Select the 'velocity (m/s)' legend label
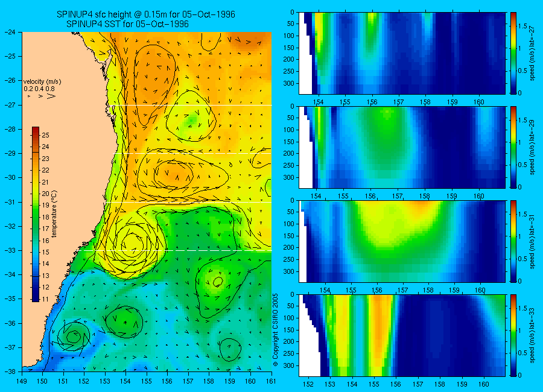543x392 pixels. pyautogui.click(x=42, y=82)
